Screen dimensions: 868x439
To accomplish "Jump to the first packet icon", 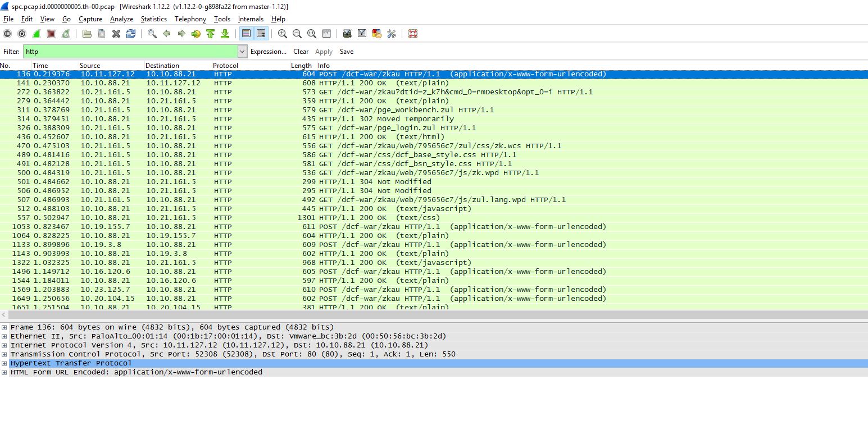I will pos(210,34).
